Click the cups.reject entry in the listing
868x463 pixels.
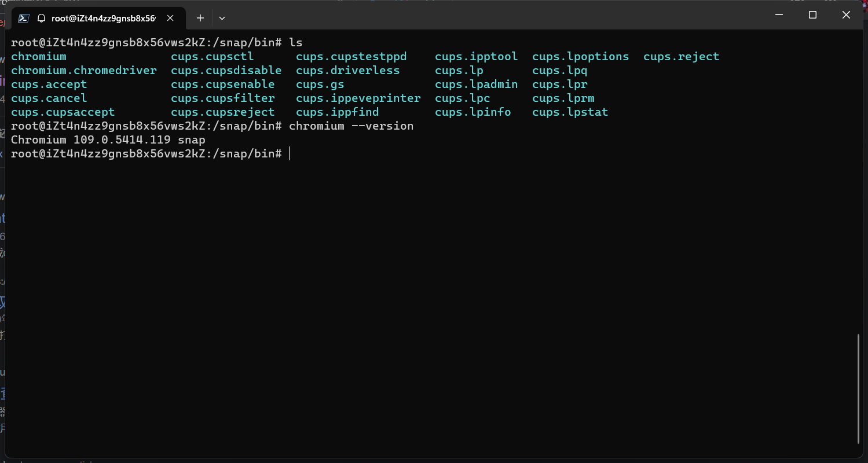(681, 56)
